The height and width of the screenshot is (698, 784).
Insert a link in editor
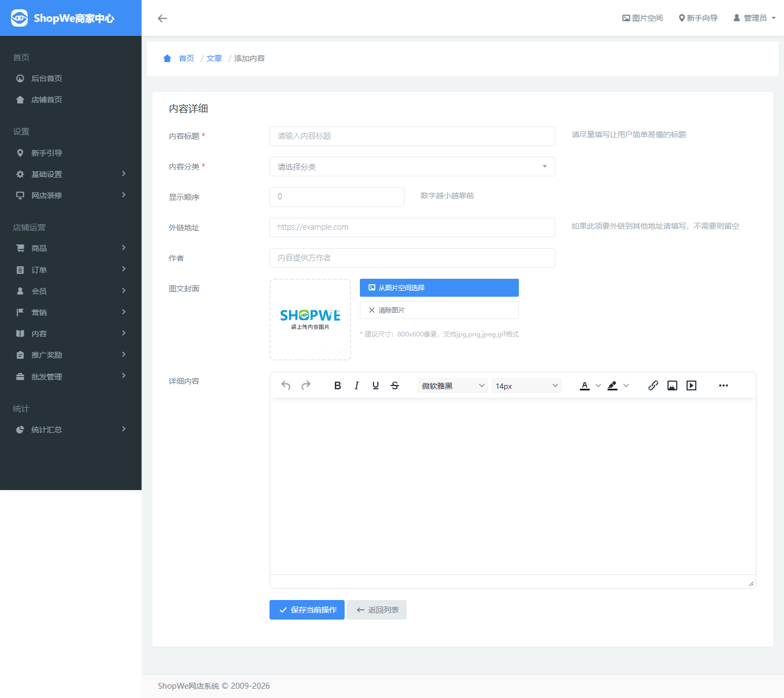(x=653, y=385)
